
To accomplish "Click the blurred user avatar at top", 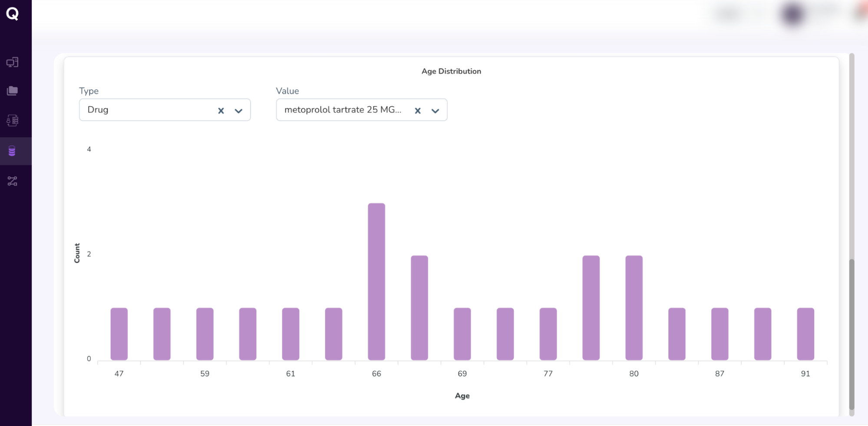I will click(792, 14).
